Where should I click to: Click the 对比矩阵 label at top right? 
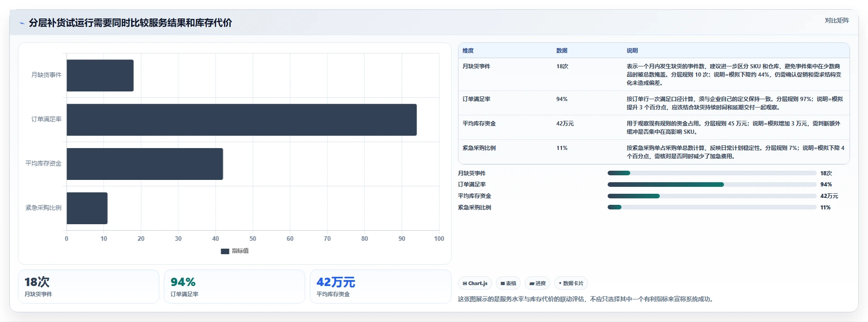(837, 20)
